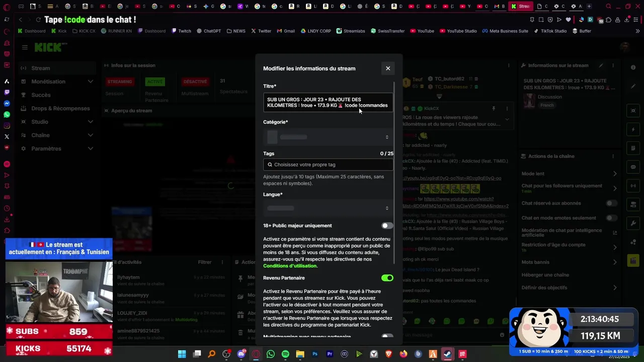Open a new browser tab
The width and height of the screenshot is (644, 362).
point(589,7)
